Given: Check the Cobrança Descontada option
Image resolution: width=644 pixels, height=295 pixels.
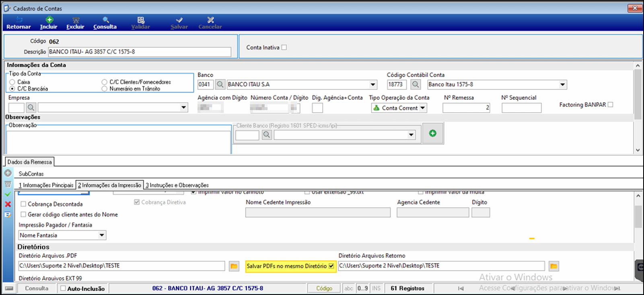Looking at the screenshot, I should (23, 204).
